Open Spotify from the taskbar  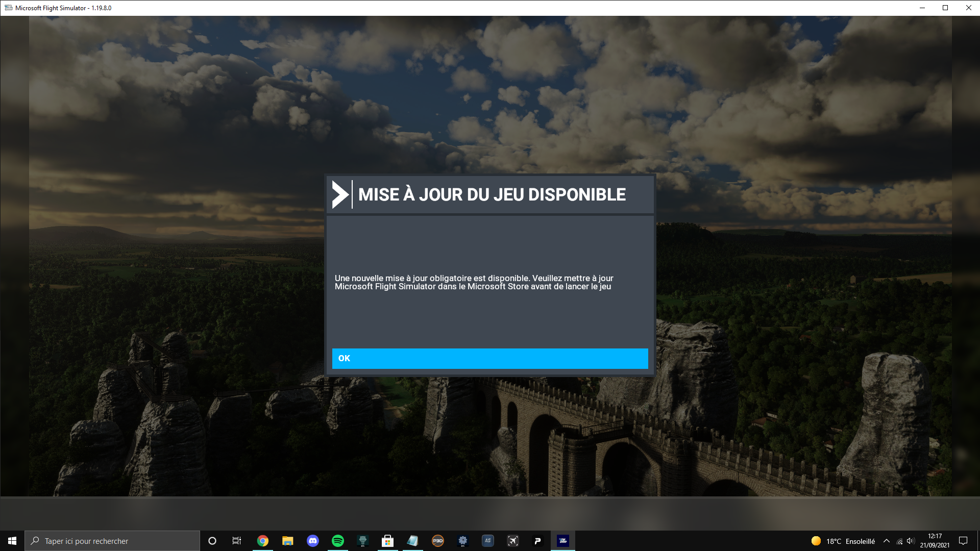[338, 541]
